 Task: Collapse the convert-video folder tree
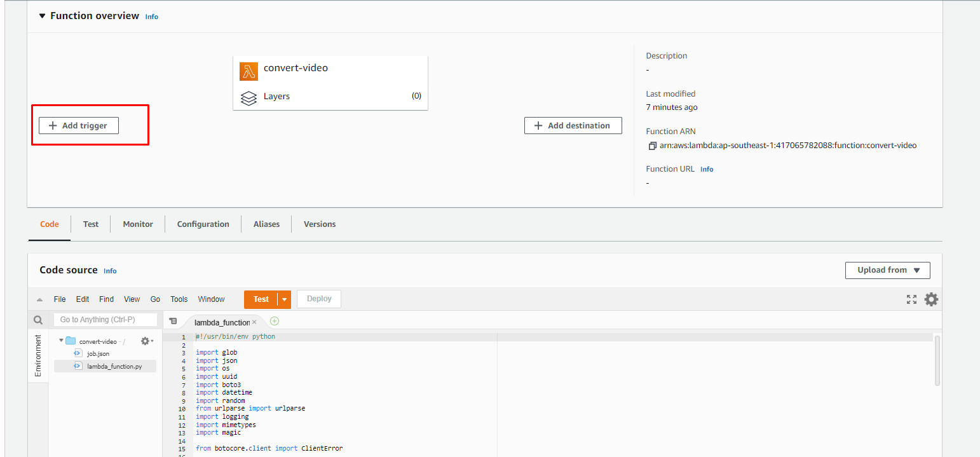coord(61,341)
